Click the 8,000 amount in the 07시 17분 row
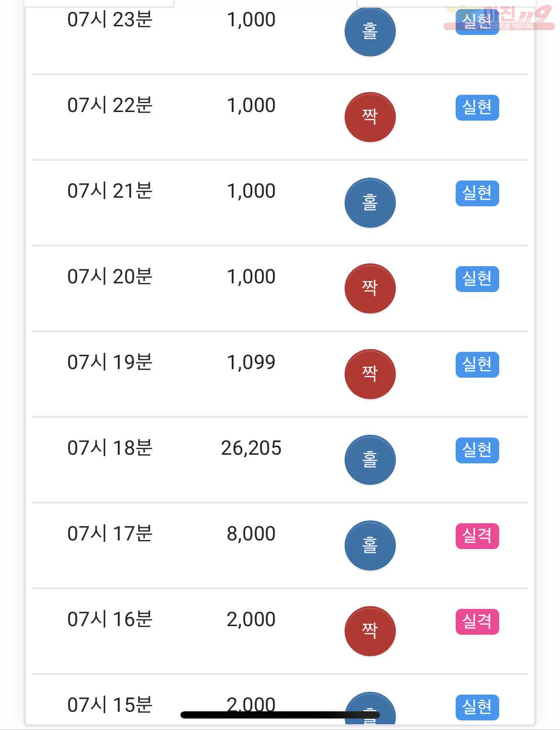Screen dimensions: 560x730 point(251,534)
